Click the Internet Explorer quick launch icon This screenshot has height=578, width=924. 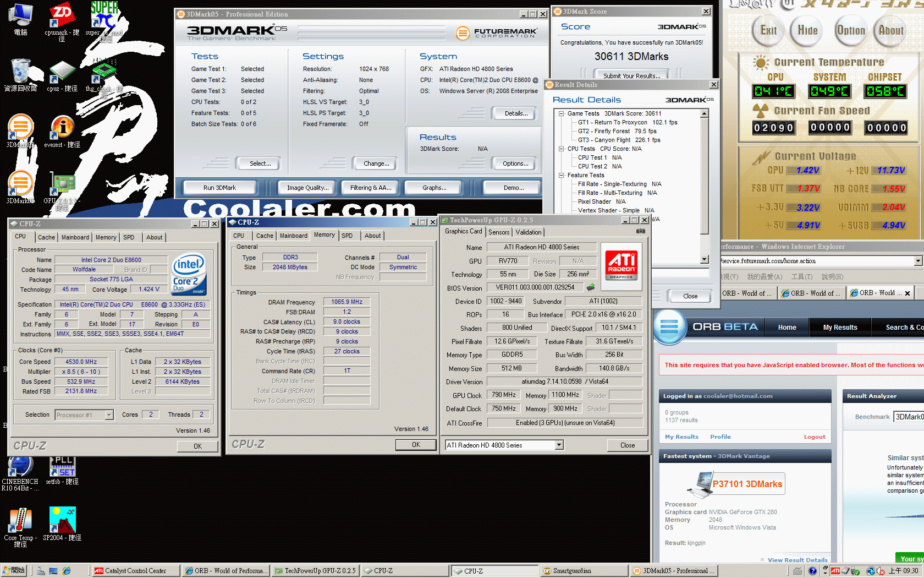[67, 571]
